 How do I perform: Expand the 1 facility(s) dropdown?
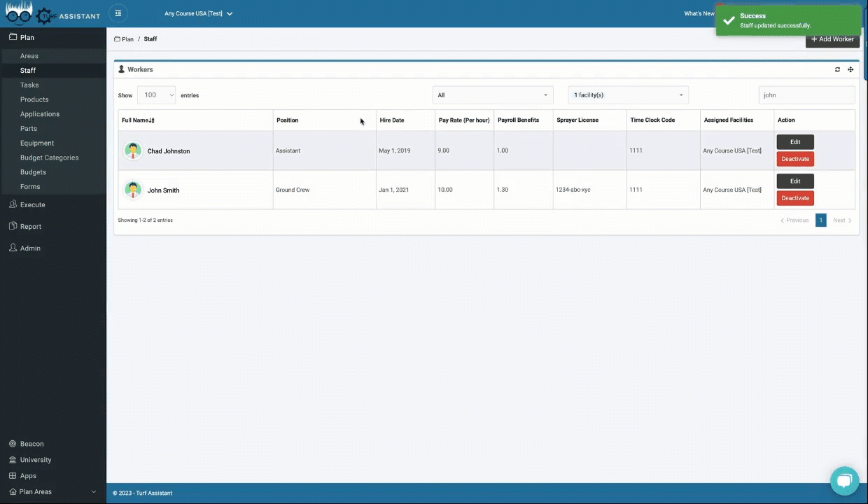[628, 95]
